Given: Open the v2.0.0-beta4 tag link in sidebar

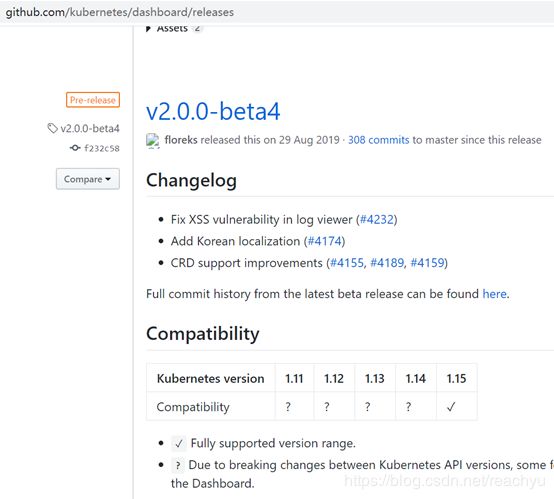Looking at the screenshot, I should pos(90,128).
